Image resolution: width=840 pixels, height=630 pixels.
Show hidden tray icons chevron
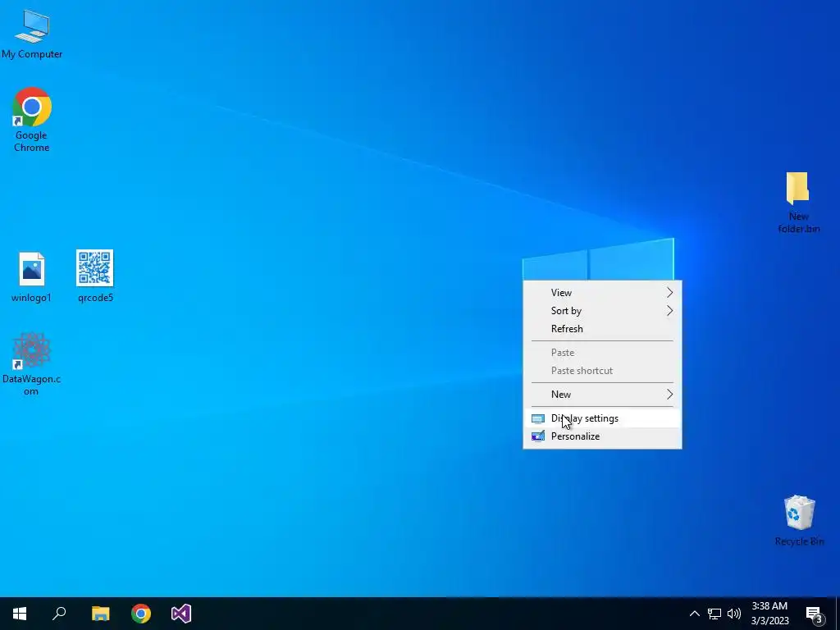click(x=694, y=614)
